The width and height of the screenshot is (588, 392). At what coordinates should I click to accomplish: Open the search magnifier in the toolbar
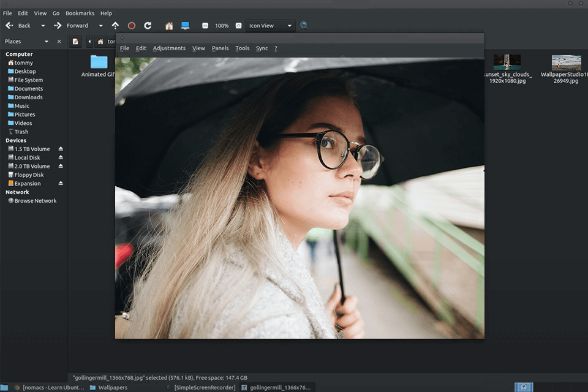304,26
